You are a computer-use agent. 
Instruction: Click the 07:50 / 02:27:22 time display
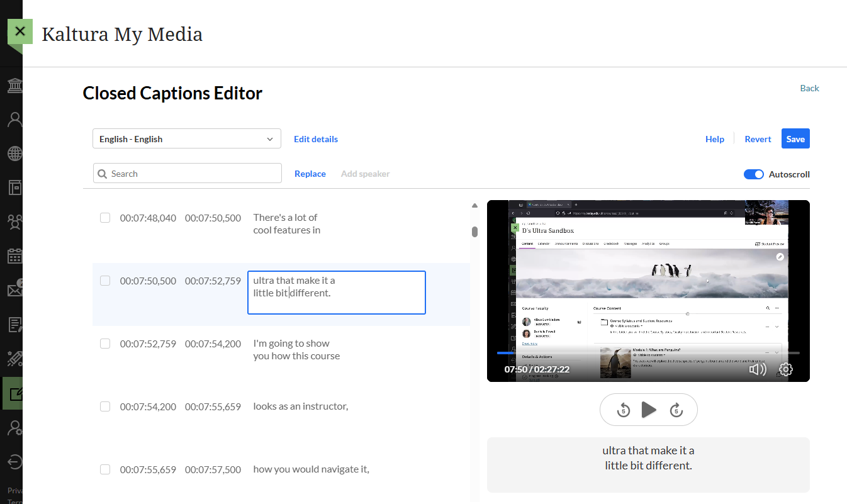[537, 369]
